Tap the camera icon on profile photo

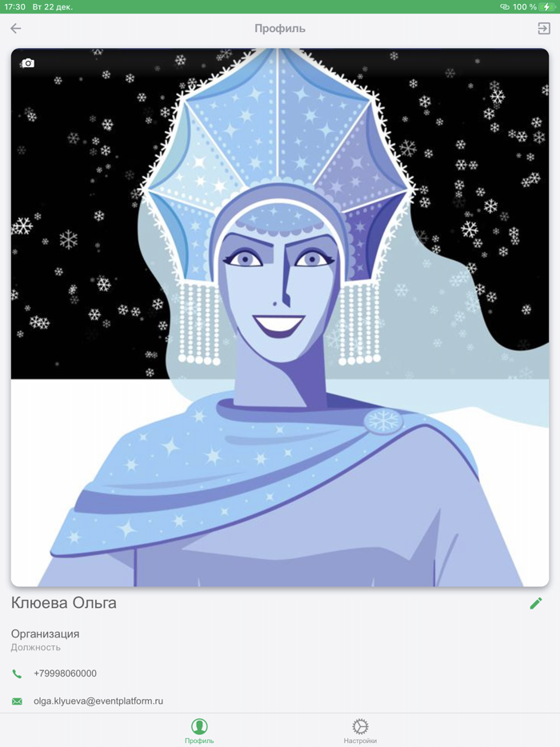tap(28, 63)
